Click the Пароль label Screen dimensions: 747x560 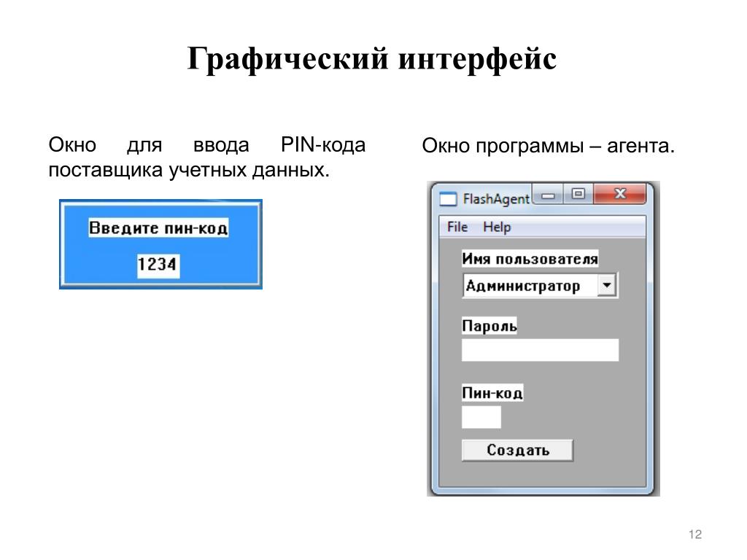tap(489, 326)
